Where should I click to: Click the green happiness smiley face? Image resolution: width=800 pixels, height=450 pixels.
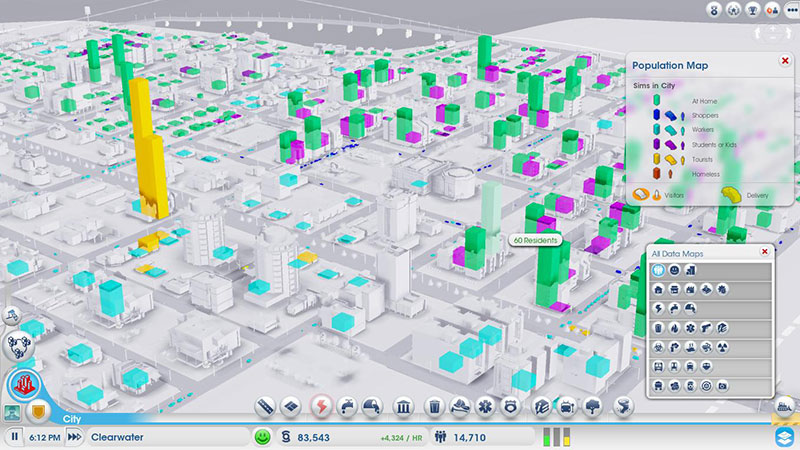coord(263,437)
